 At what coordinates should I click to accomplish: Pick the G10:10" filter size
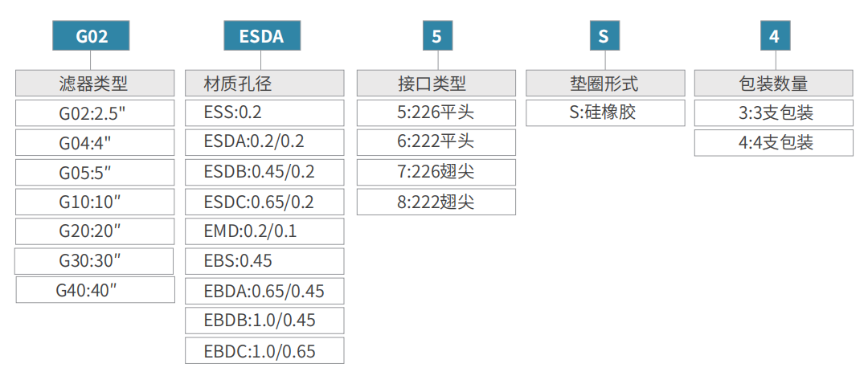click(x=94, y=202)
